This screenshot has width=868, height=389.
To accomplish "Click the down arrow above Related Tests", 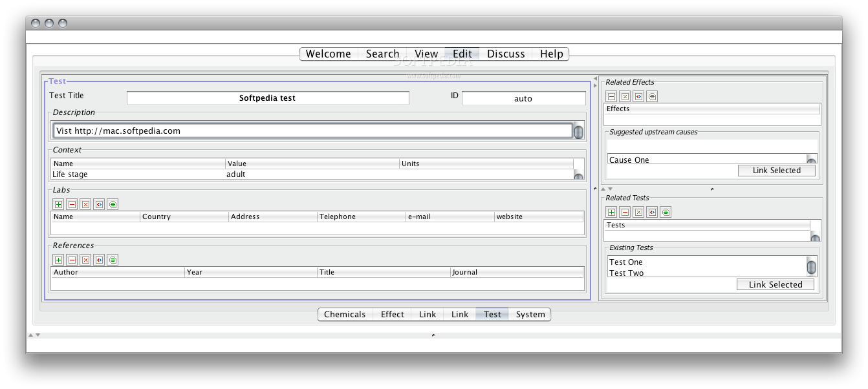I will click(x=609, y=189).
